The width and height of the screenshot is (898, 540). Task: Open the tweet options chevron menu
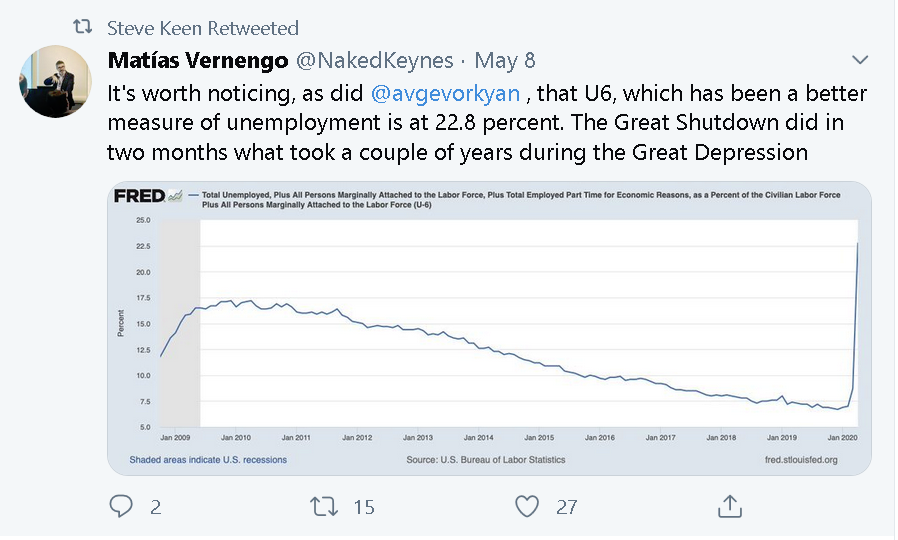tap(860, 60)
